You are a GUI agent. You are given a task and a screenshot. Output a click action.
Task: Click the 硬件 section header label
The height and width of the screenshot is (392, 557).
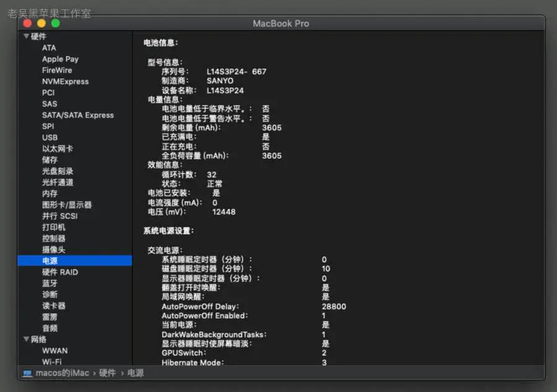click(38, 36)
